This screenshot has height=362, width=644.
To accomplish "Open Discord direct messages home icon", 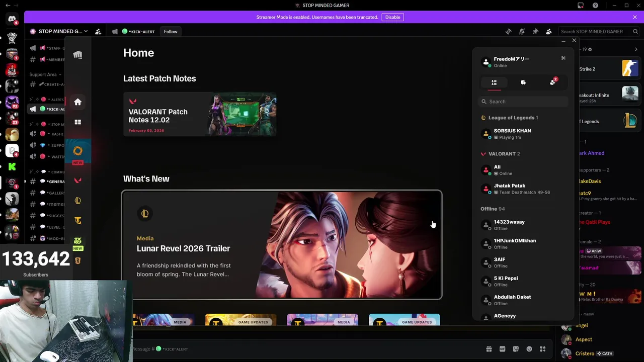I will tap(12, 19).
